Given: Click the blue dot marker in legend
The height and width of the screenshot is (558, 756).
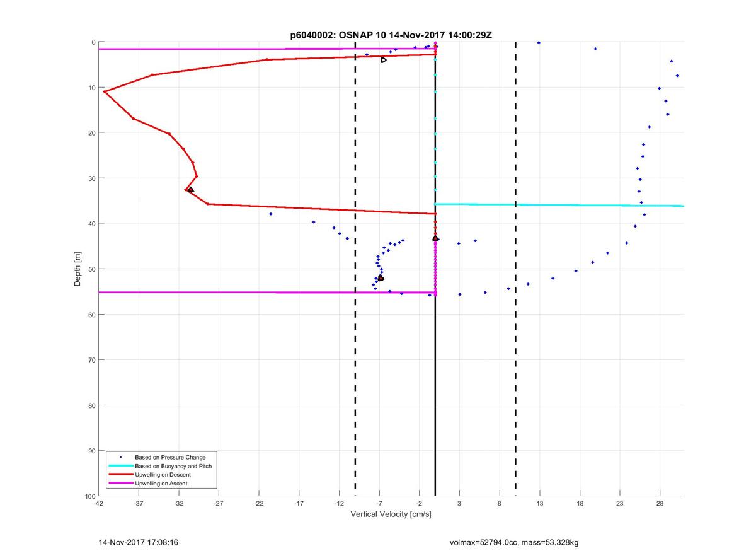Looking at the screenshot, I should (120, 457).
